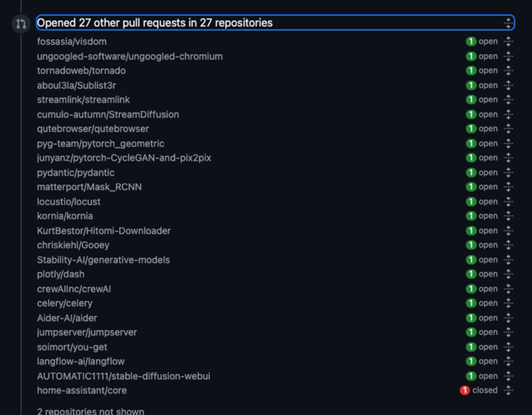Expand the langflow row toggle
The width and height of the screenshot is (532, 415).
pyautogui.click(x=508, y=362)
